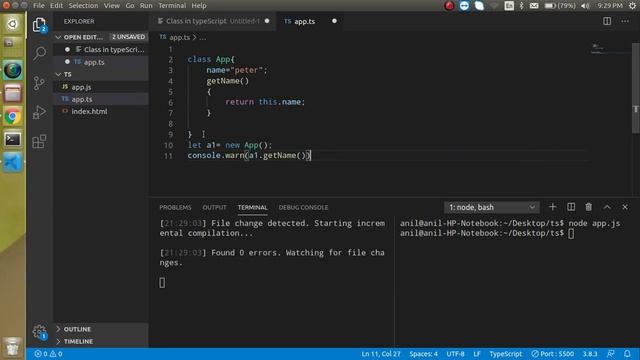Open the File menu
The height and width of the screenshot is (360, 640).
(39, 6)
